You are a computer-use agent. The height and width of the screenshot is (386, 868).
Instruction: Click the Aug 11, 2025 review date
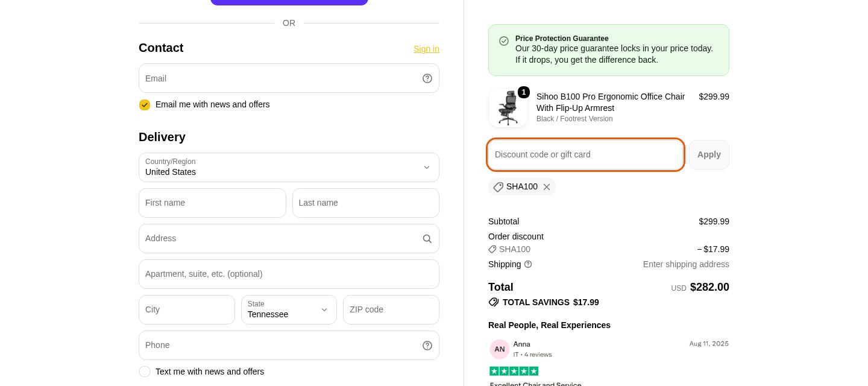tap(709, 344)
